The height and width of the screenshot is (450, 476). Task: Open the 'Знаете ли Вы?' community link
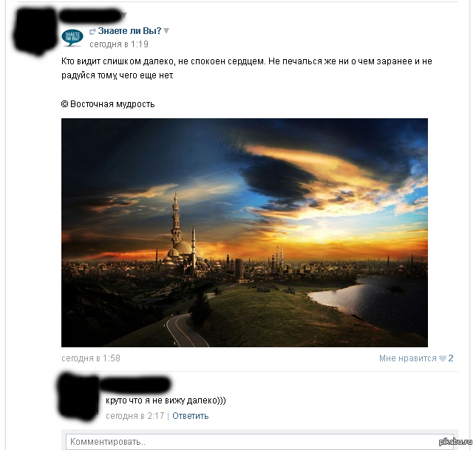129,30
